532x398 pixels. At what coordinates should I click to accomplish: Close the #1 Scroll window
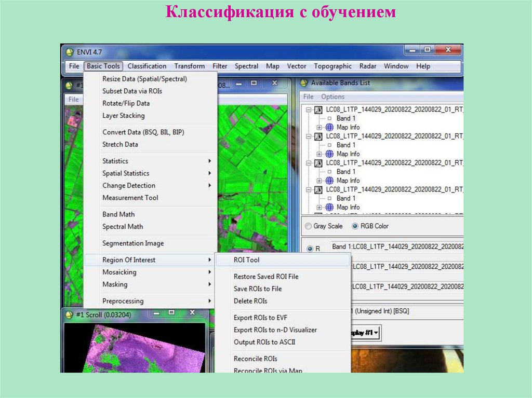coord(192,312)
